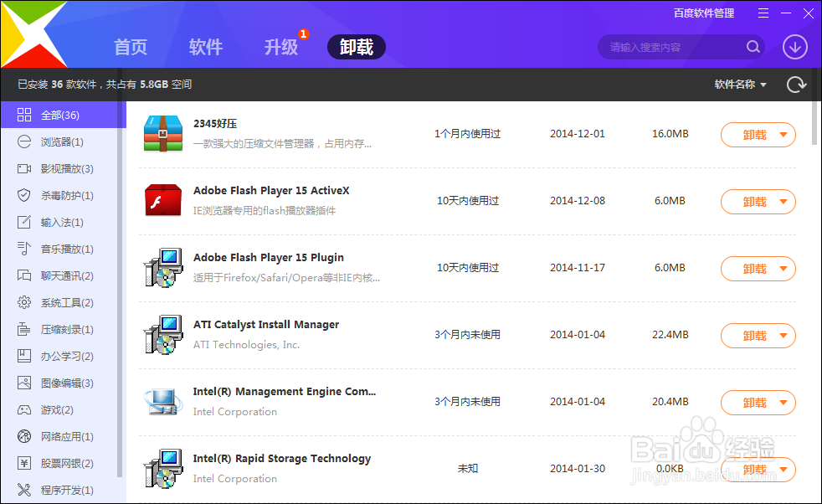Click the 图像编辑 picture icon
The image size is (822, 504).
tap(24, 383)
